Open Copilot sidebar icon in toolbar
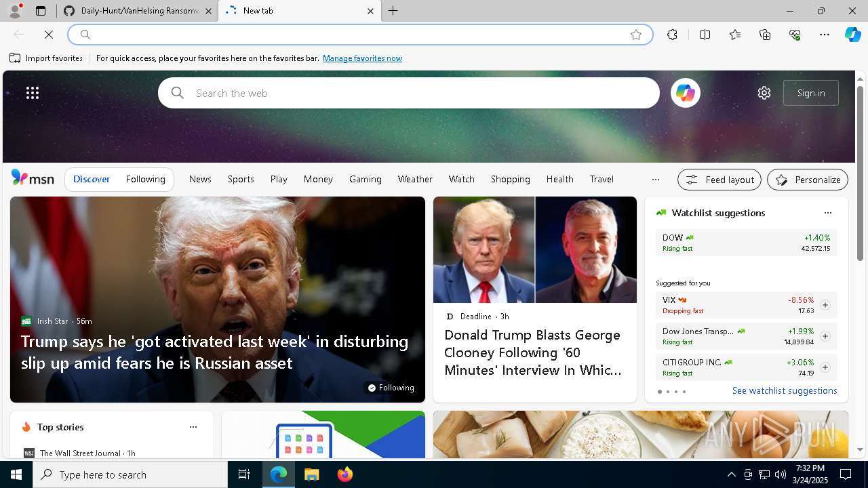This screenshot has width=868, height=488. (x=852, y=35)
